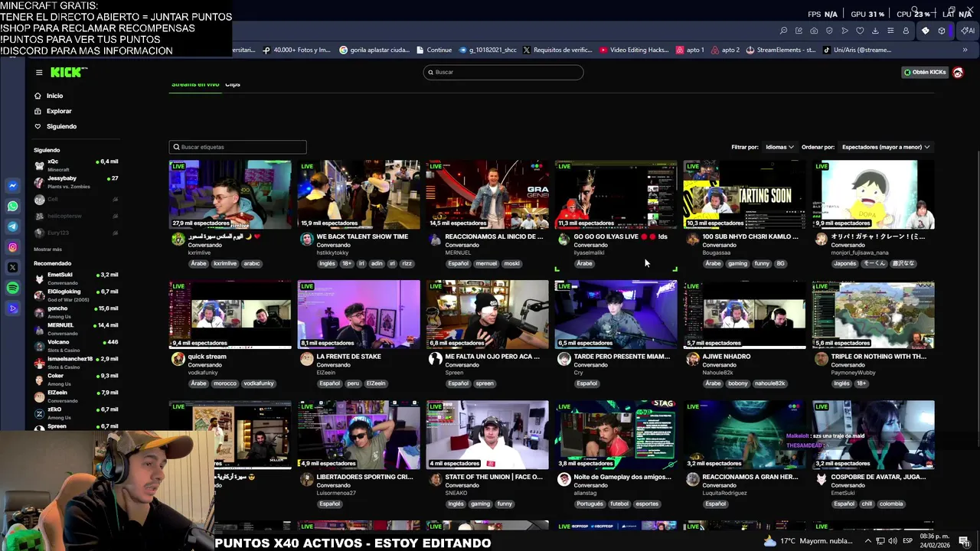Click the Buscar etiquetas tag field
This screenshot has width=980, height=551.
(237, 147)
